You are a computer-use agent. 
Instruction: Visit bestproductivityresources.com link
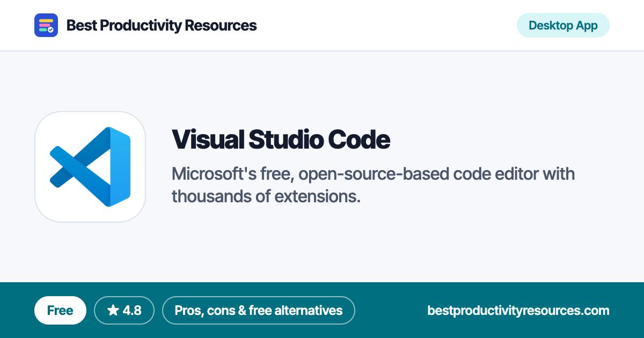[x=518, y=310]
